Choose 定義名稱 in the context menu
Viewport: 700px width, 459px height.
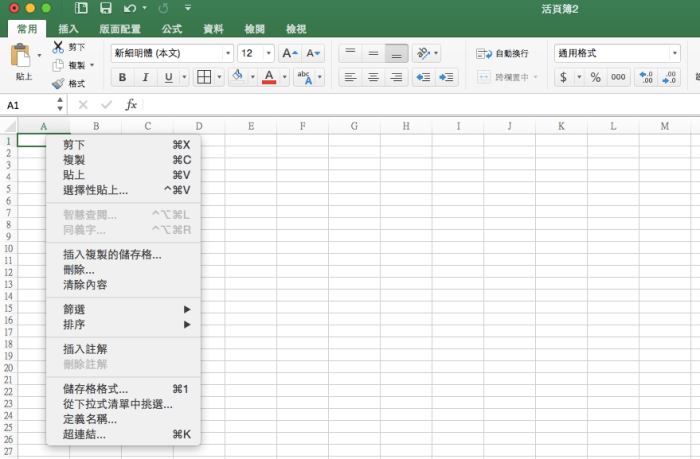(x=123, y=419)
